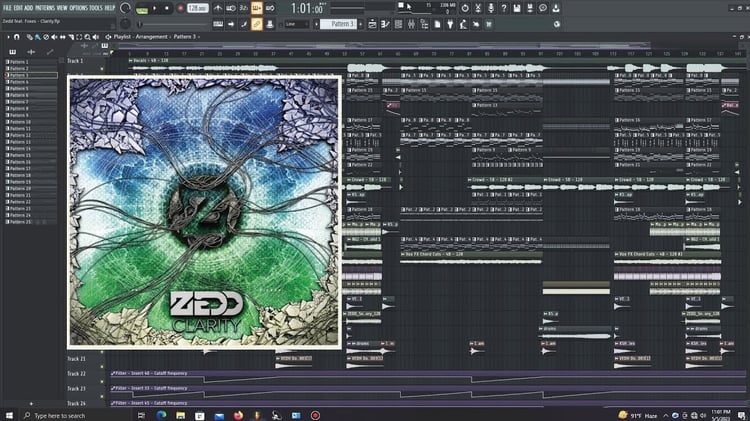Open the Pattern 3 selector
The height and width of the screenshot is (421, 750).
coord(338,24)
